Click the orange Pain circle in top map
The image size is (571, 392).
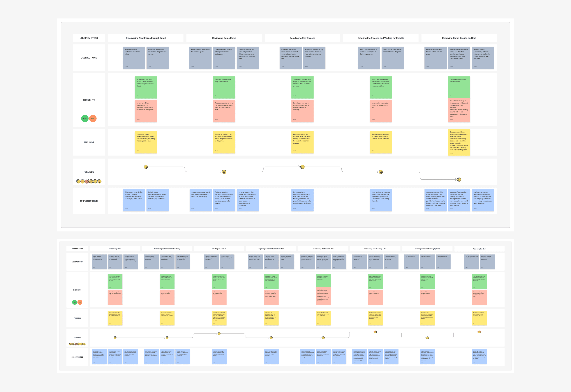click(x=93, y=118)
